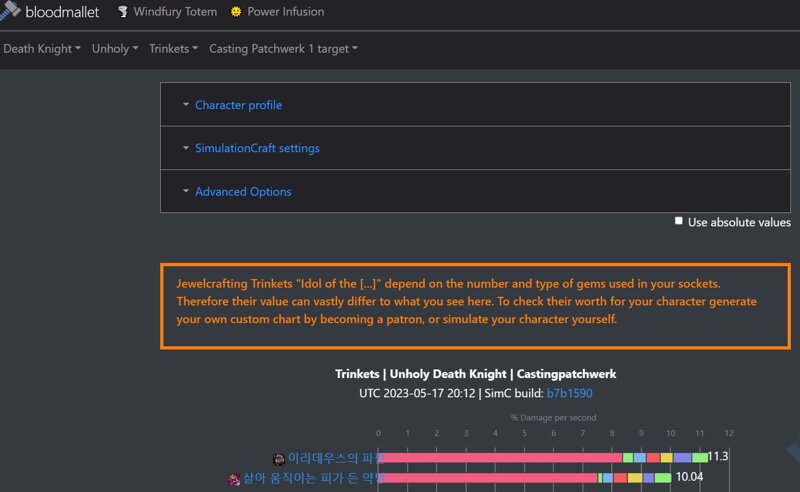Open the Windfury Totem menu link
800x492 pixels.
click(x=175, y=11)
